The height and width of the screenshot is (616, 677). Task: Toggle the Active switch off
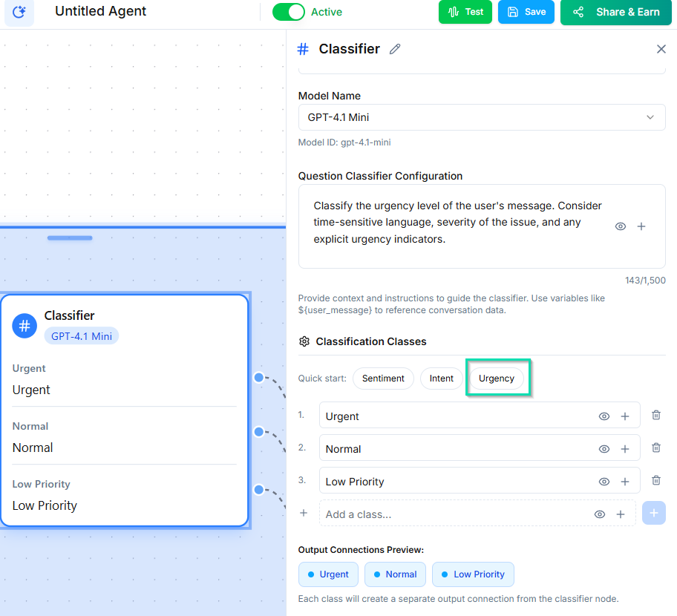point(289,12)
